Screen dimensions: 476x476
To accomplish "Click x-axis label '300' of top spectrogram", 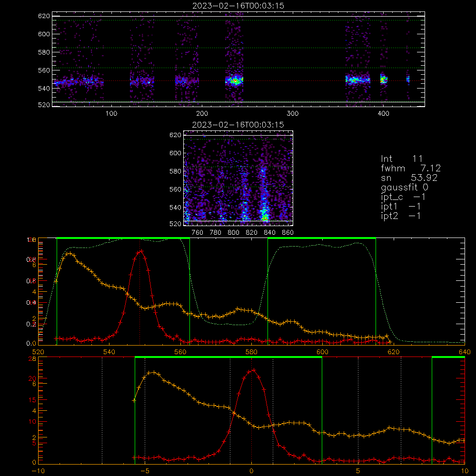I will pos(293,114).
